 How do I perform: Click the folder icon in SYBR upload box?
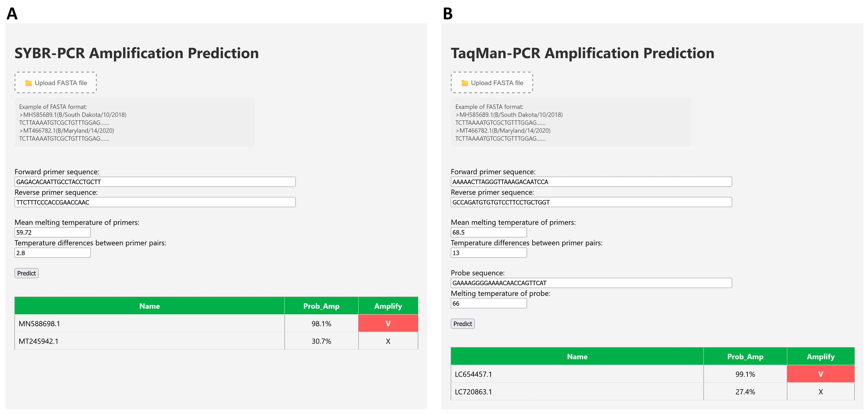29,83
